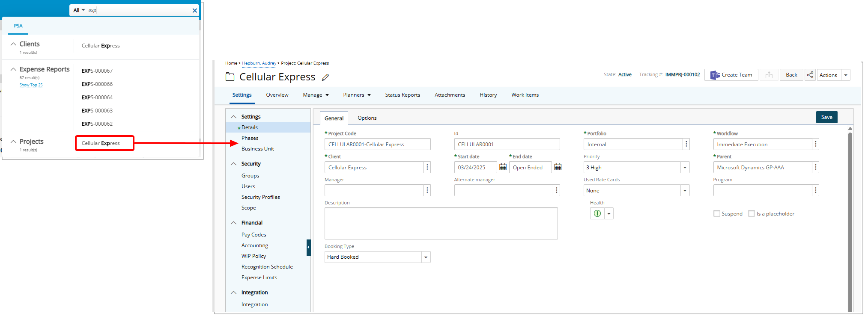Clear the search box with the X icon
868x319 pixels.
[x=195, y=10]
